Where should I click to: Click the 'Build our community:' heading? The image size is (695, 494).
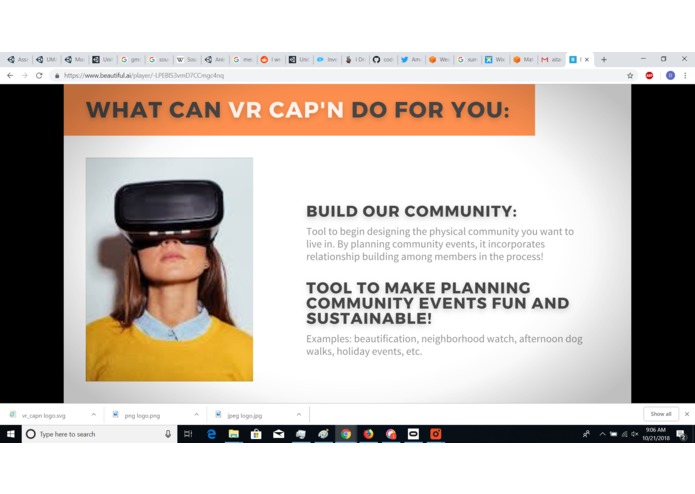pos(411,211)
